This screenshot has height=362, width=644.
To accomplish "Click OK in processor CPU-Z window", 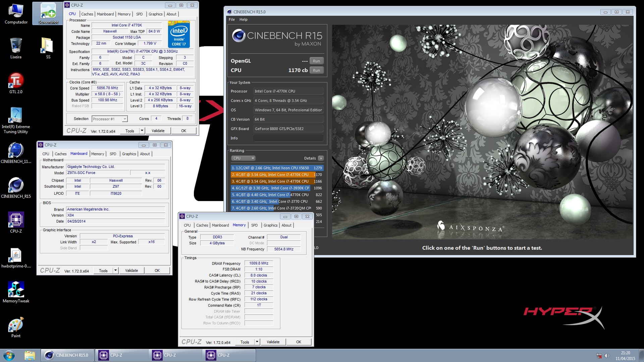I will (x=183, y=131).
